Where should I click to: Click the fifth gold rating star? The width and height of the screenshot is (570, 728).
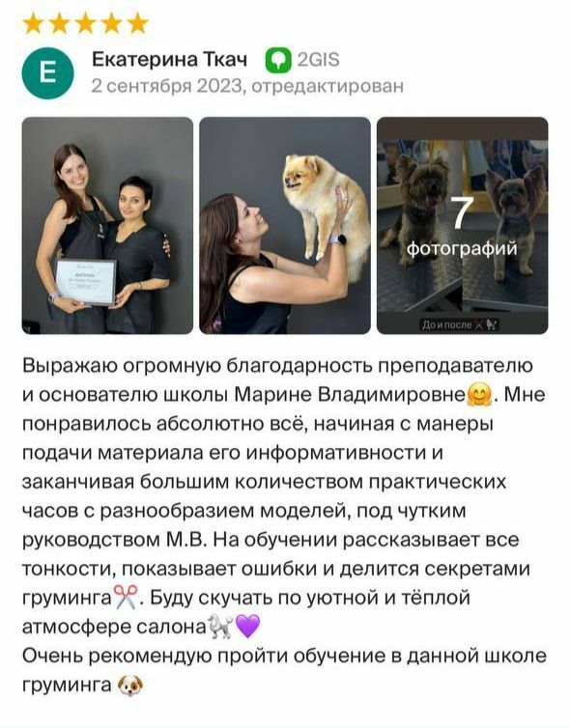pyautogui.click(x=137, y=24)
